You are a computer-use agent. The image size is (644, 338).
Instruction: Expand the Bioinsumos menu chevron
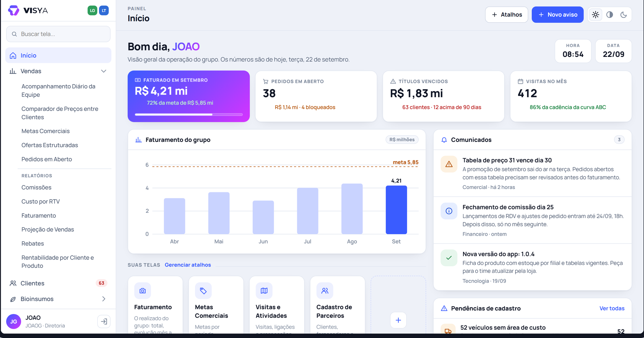[x=104, y=299]
